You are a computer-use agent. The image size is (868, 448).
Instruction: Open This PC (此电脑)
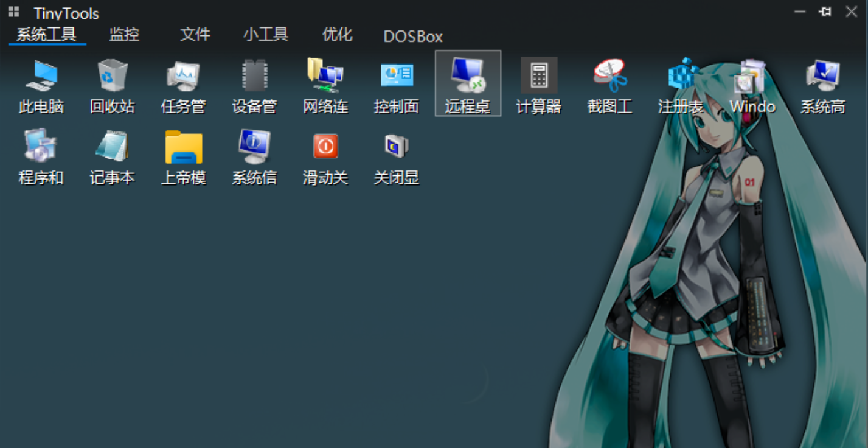click(42, 85)
